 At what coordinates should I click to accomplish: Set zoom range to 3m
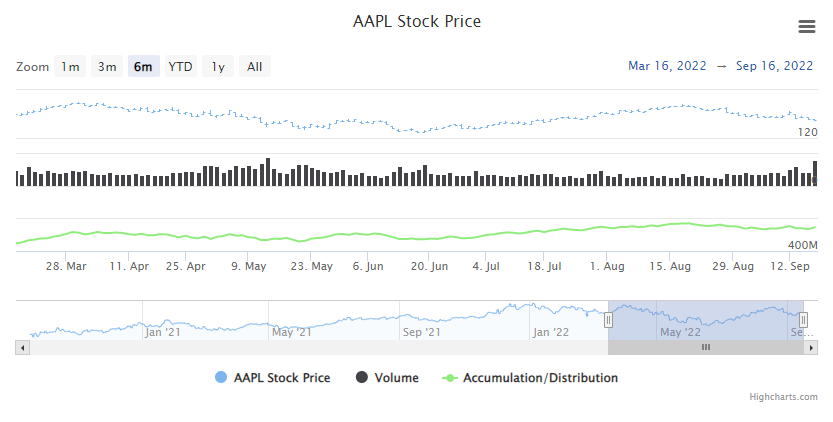(x=106, y=67)
